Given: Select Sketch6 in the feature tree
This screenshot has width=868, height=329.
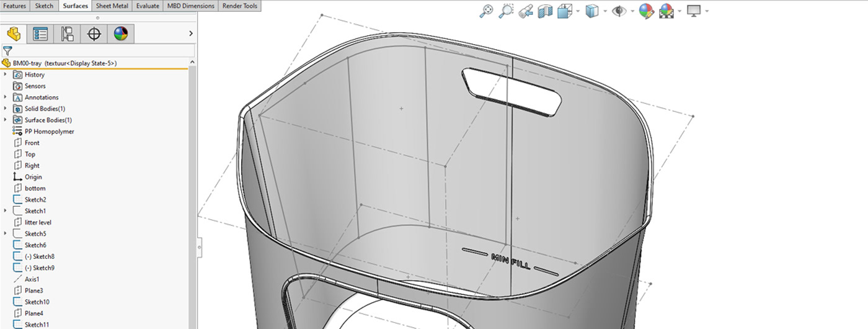Looking at the screenshot, I should [30, 245].
